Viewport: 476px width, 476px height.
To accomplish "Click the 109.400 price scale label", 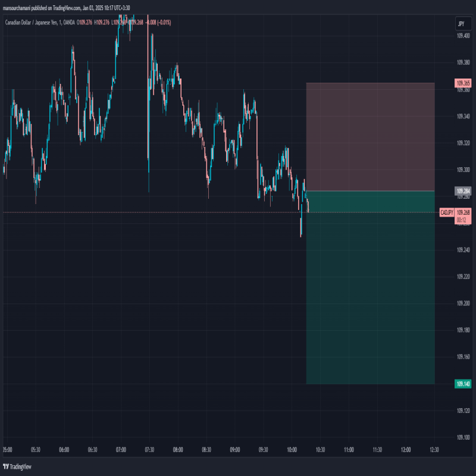I will (x=464, y=36).
